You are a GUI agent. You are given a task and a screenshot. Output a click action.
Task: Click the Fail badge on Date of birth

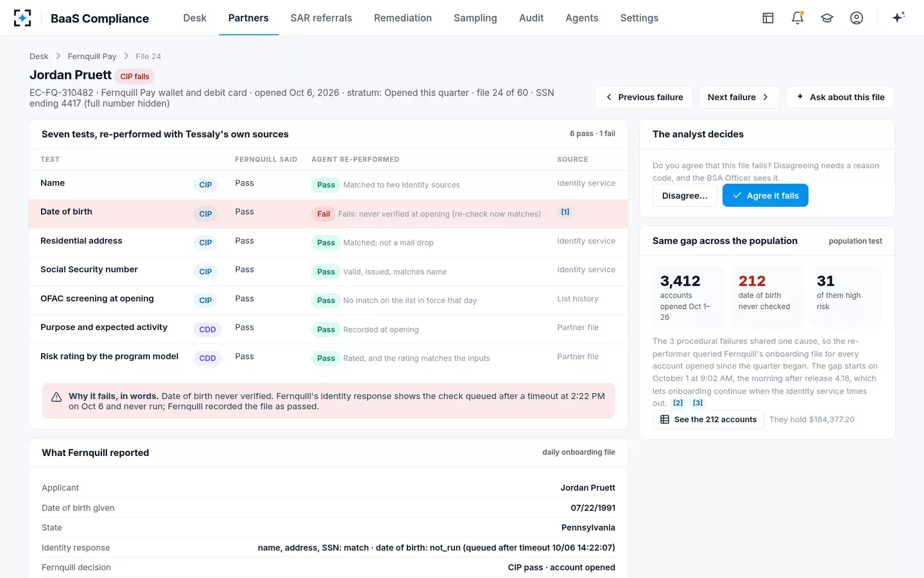(x=323, y=214)
